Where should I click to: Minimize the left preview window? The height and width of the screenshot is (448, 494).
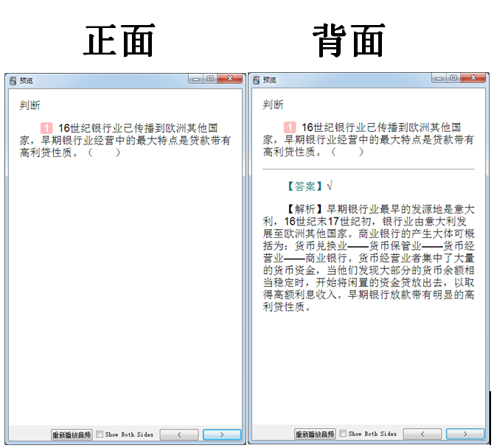[195, 79]
